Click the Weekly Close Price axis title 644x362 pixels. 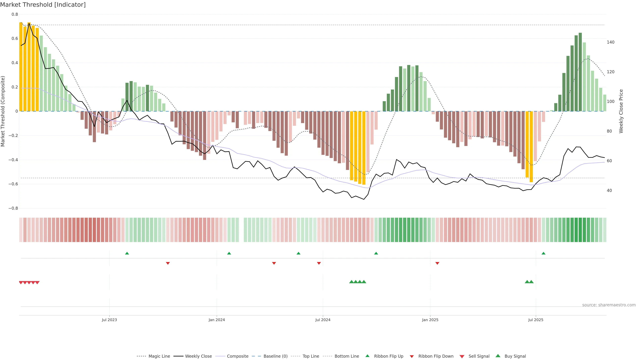click(x=621, y=111)
